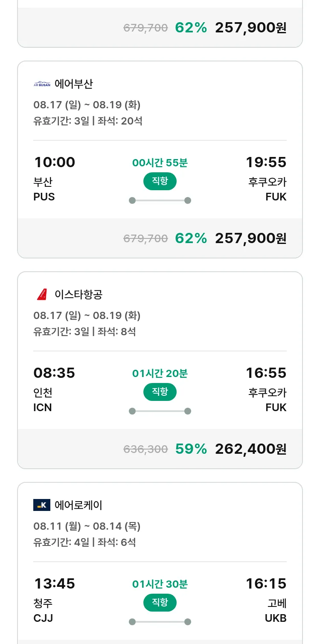Click the 19:55 Fukuoka FUK arrival
Image resolution: width=320 pixels, height=644 pixels.
click(x=266, y=179)
